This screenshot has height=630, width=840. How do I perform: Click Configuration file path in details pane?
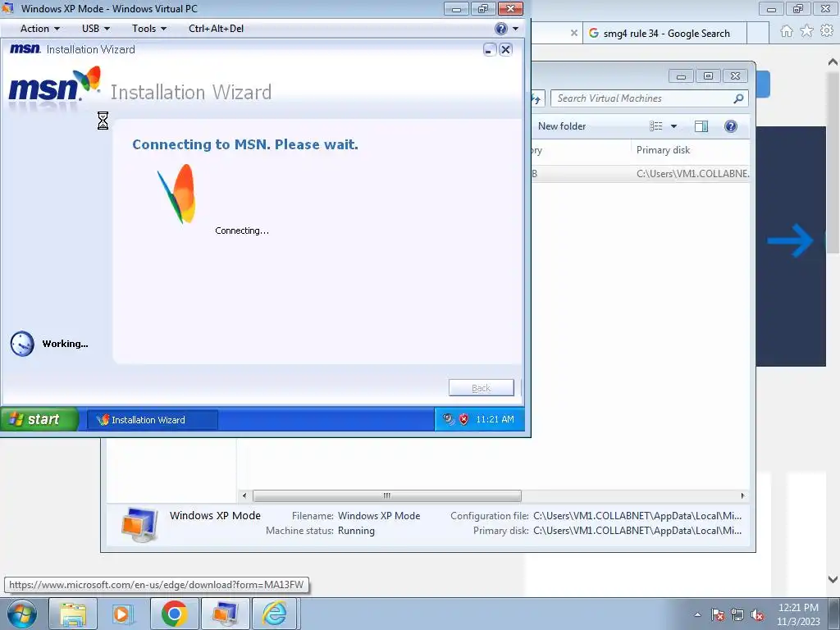tap(637, 516)
